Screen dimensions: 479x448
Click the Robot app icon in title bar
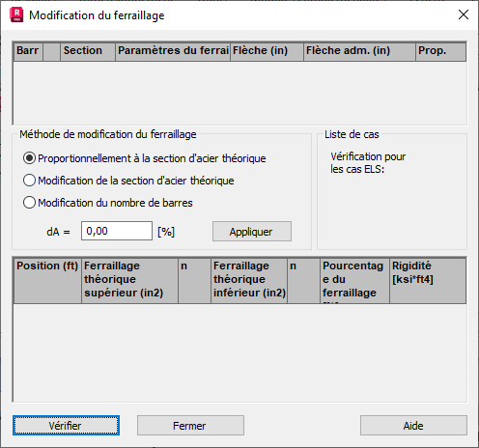pos(16,14)
